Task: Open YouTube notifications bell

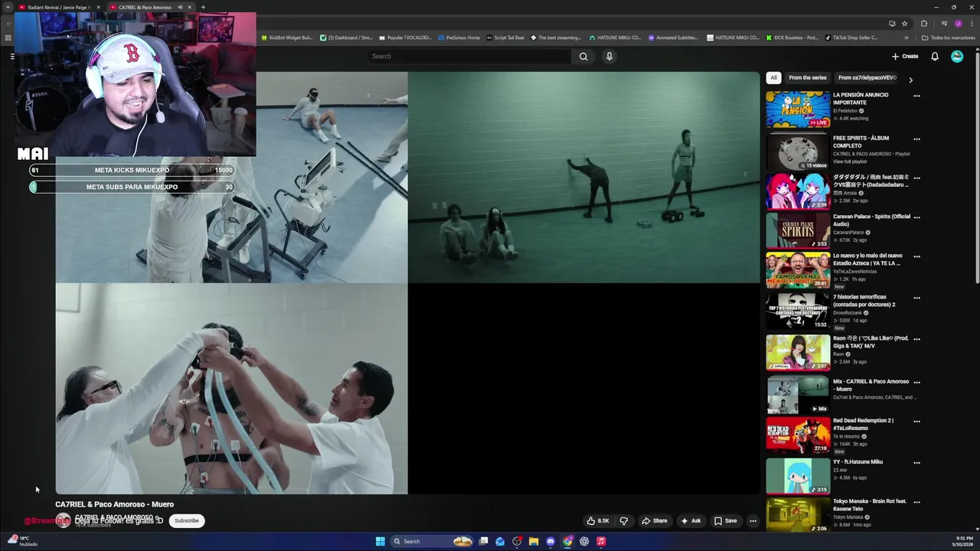Action: click(x=935, y=56)
